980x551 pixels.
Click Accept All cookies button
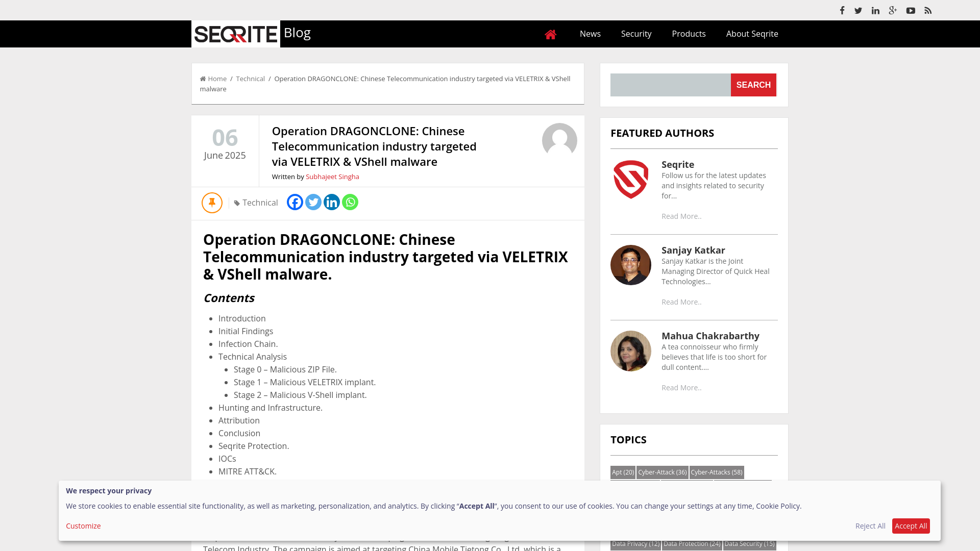coord(911,526)
